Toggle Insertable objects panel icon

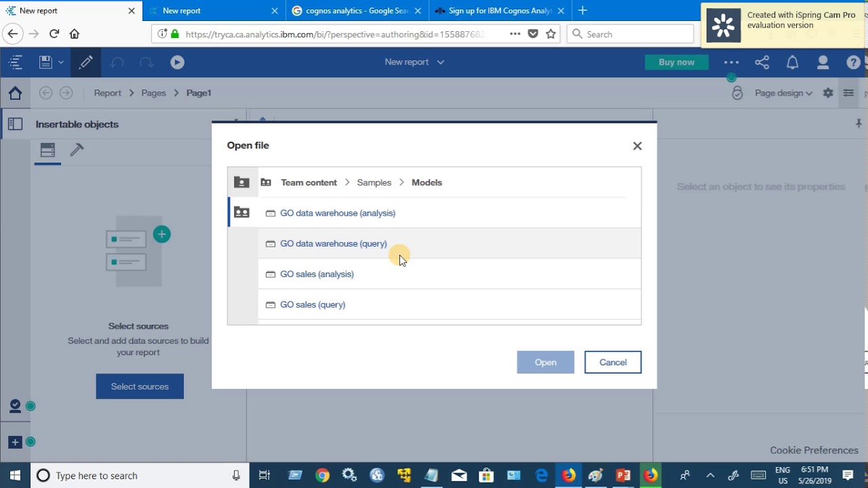15,124
